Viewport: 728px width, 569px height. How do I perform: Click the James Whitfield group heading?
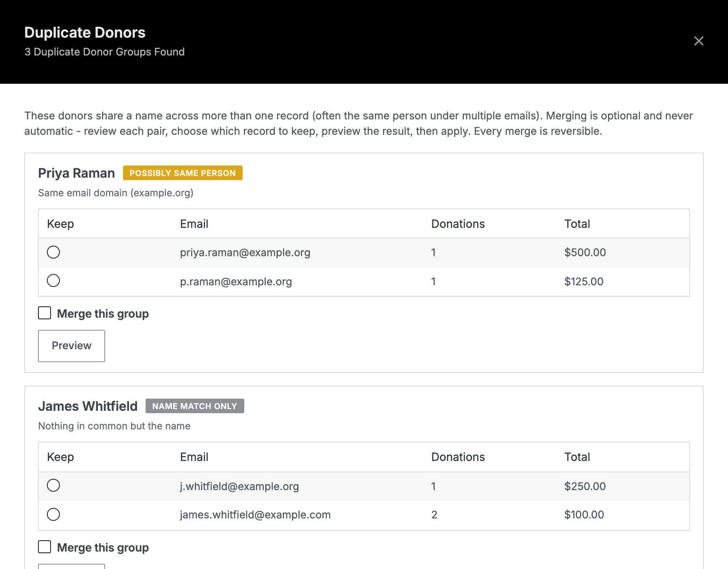coord(88,406)
